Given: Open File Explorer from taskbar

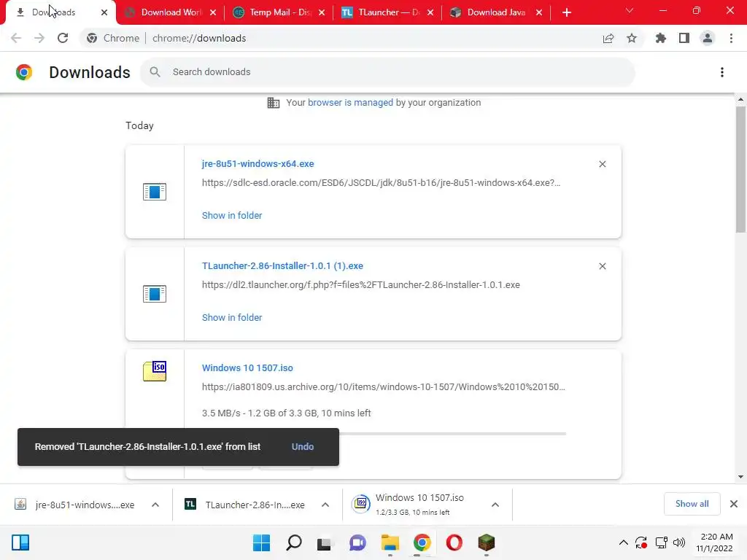Looking at the screenshot, I should [390, 542].
